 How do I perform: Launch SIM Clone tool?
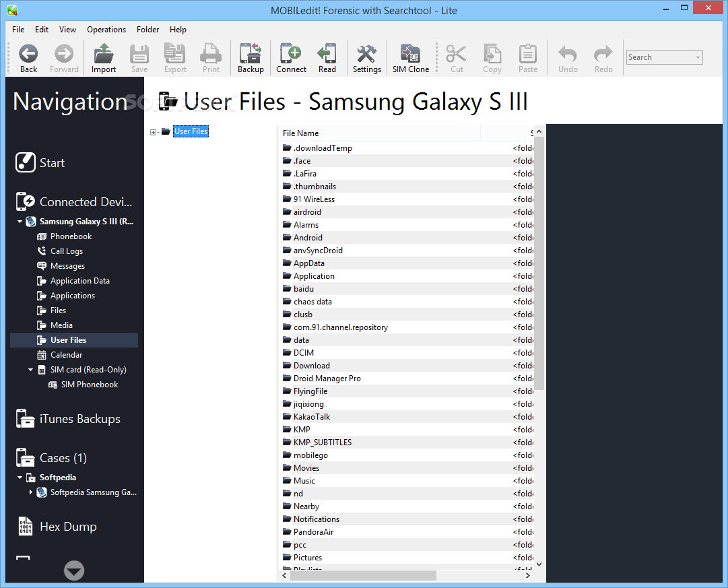point(410,58)
